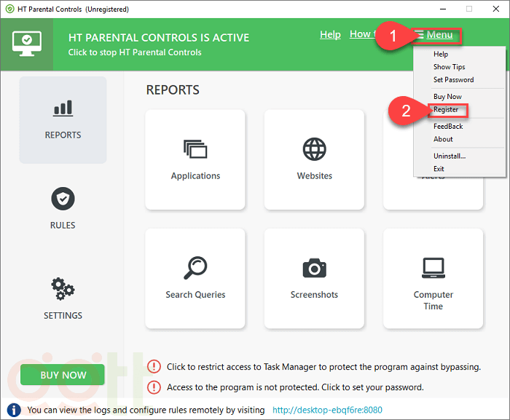Viewport: 510px width, 420px height.
Task: Open the Websites globe report
Action: [x=314, y=159]
